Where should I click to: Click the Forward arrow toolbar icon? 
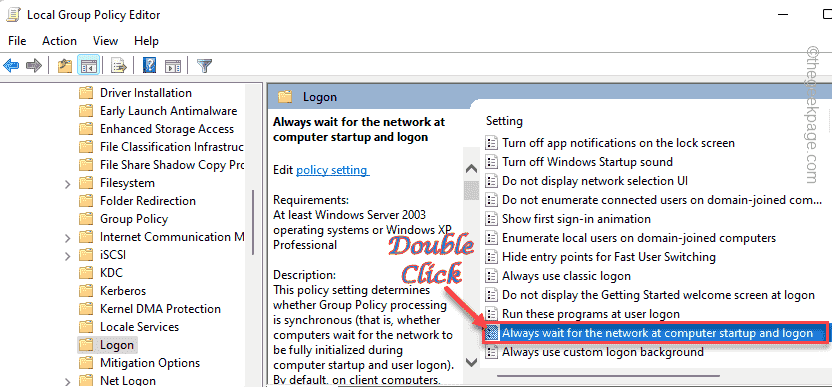click(x=34, y=66)
